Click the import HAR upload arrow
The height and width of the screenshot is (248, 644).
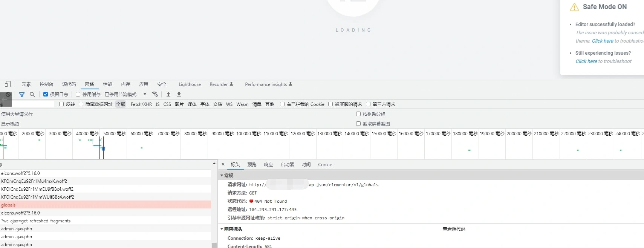pos(168,94)
